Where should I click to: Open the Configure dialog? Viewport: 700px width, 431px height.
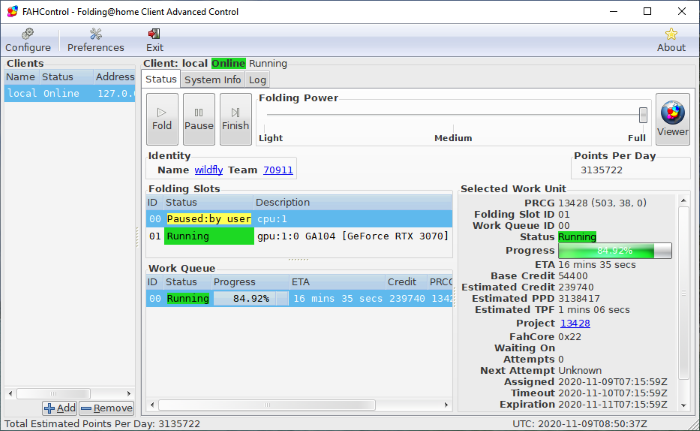(x=28, y=40)
